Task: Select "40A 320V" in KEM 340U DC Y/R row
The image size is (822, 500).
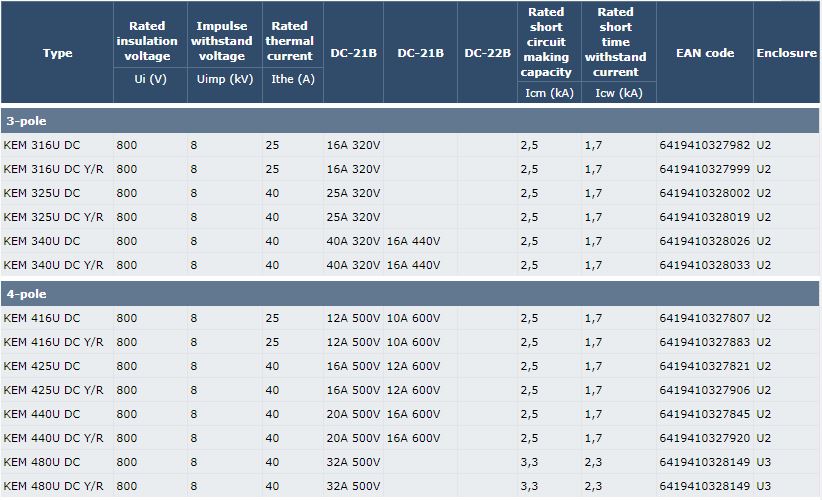Action: pos(353,265)
